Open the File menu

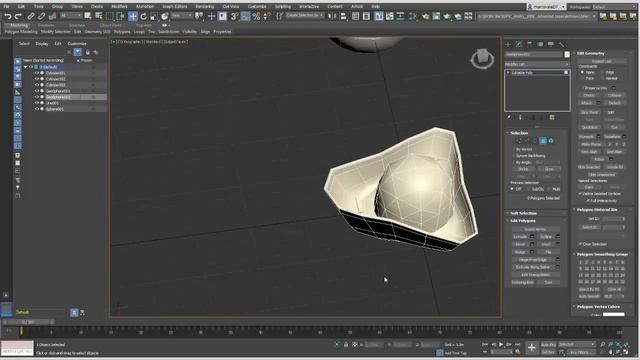6,7
